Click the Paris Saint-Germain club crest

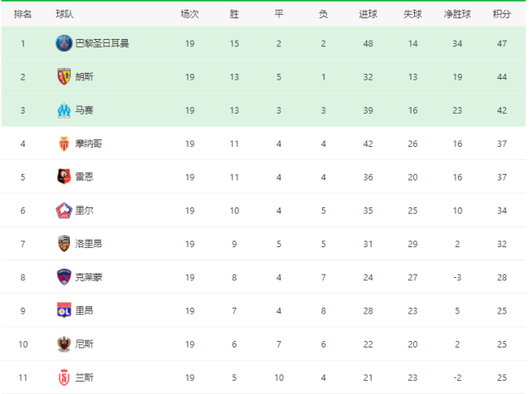coord(64,43)
